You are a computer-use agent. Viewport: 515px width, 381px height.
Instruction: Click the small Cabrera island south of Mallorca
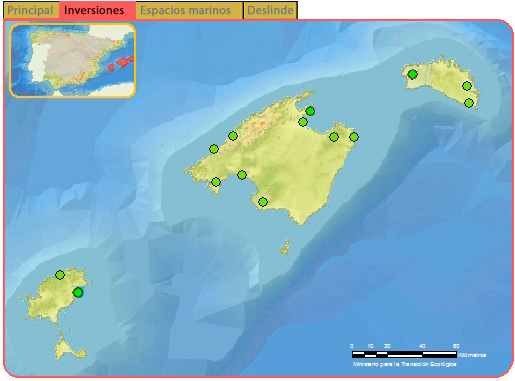click(285, 247)
